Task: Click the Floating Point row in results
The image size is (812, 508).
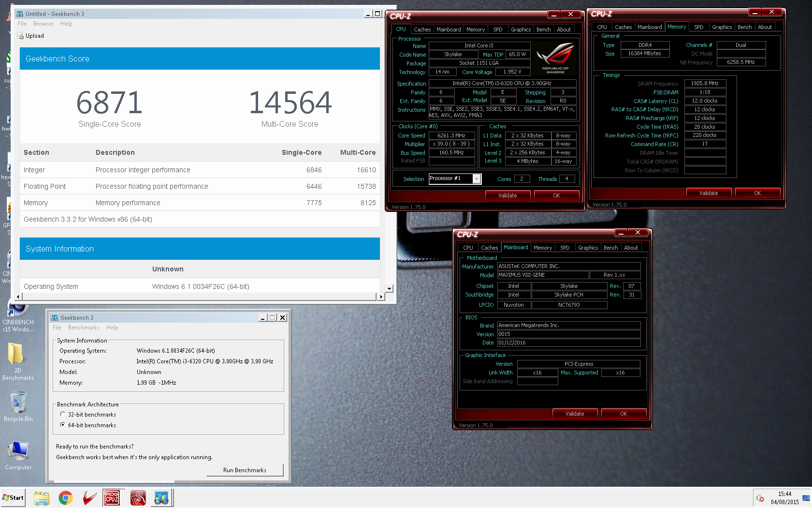Action: [x=200, y=186]
